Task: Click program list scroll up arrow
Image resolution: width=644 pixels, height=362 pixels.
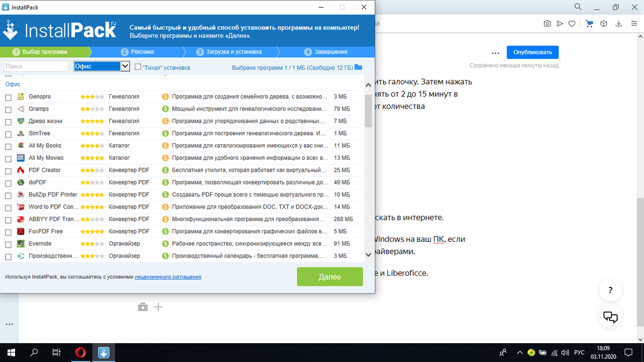Action: point(368,85)
